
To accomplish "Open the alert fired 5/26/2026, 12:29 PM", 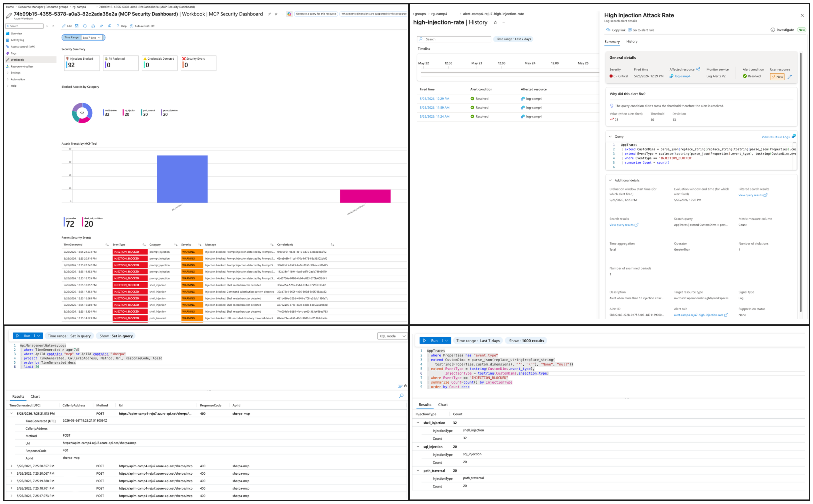I will [434, 99].
